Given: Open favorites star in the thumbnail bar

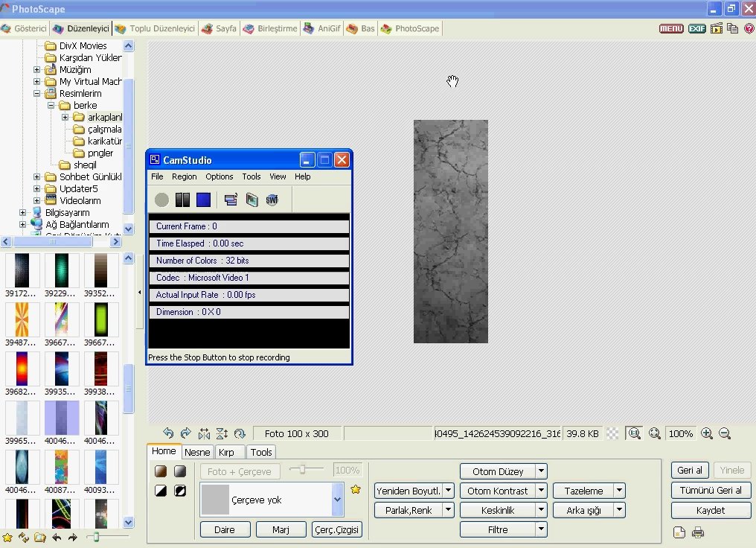Looking at the screenshot, I should coord(7,537).
